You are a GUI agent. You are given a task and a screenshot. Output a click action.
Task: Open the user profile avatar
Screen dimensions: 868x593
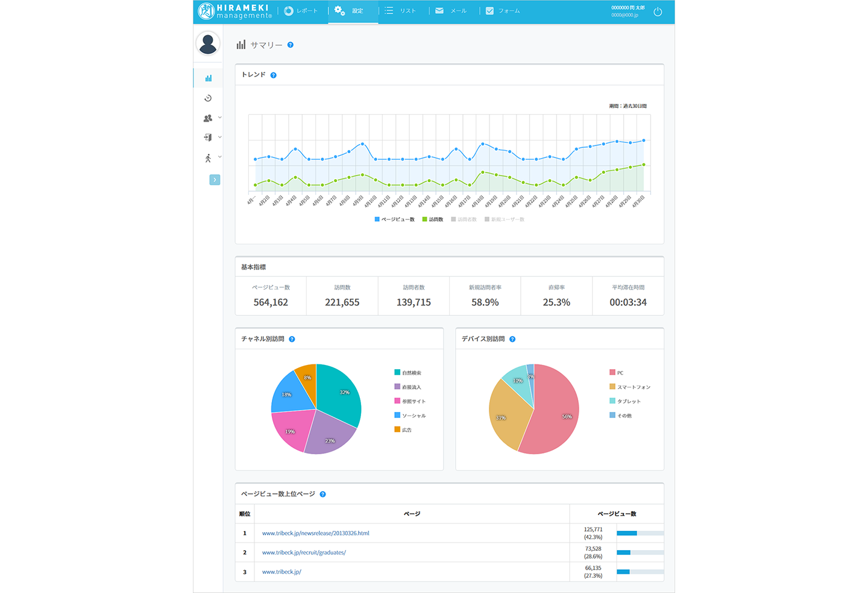pos(208,43)
